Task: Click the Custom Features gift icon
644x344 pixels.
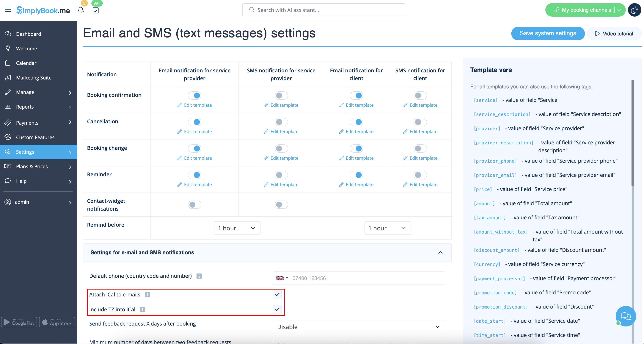Action: [8, 137]
